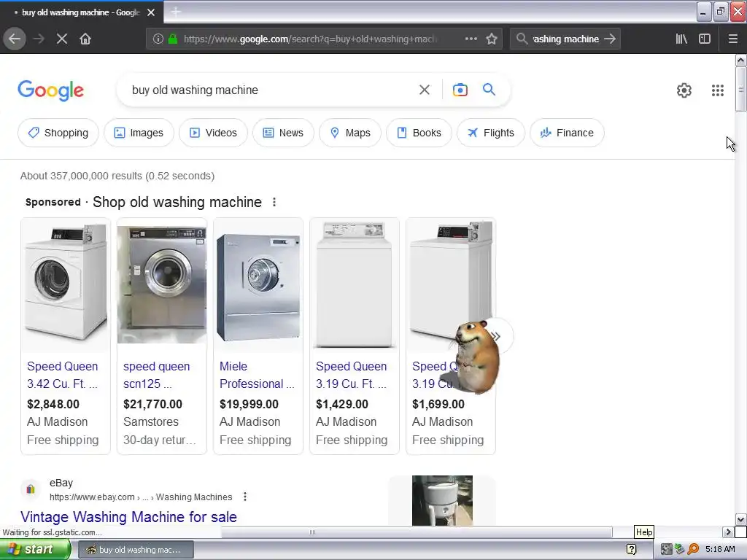Search by image with camera icon
This screenshot has width=747, height=560.
pyautogui.click(x=460, y=90)
